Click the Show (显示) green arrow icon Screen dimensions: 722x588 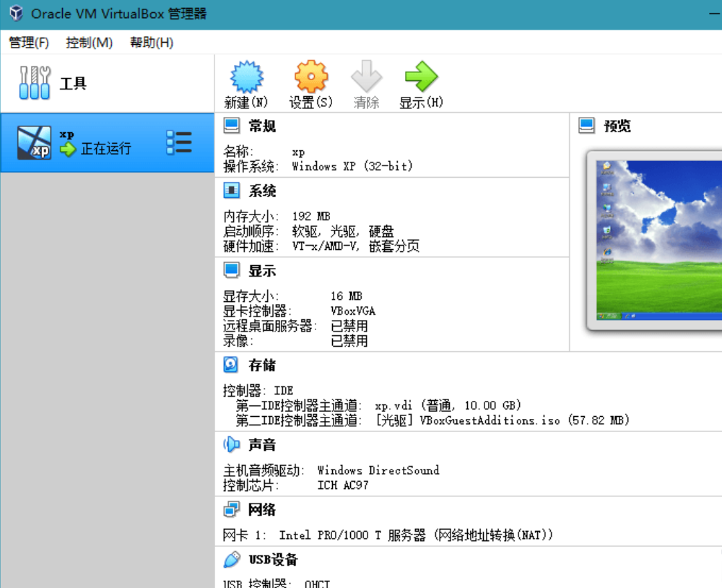422,77
